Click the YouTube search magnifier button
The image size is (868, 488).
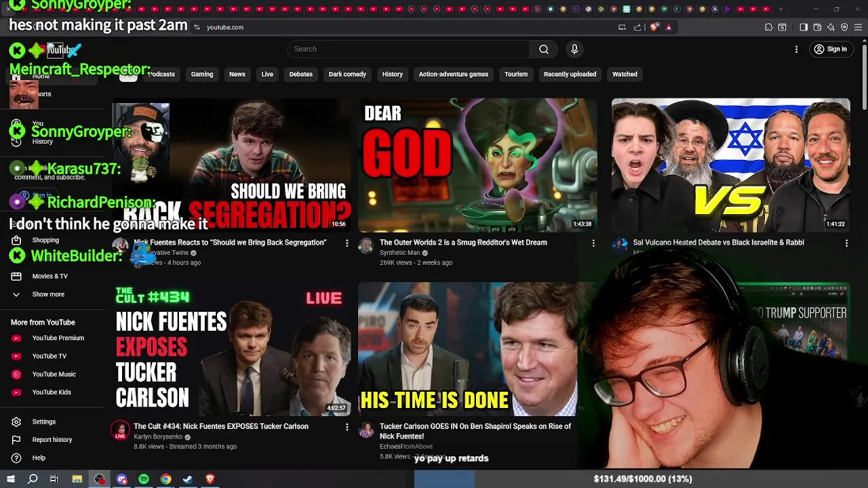pos(544,49)
